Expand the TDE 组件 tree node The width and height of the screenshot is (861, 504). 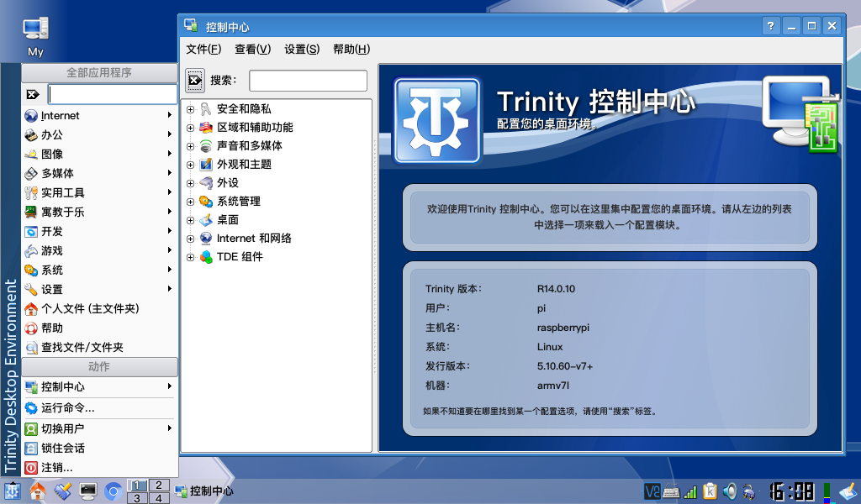click(x=191, y=257)
